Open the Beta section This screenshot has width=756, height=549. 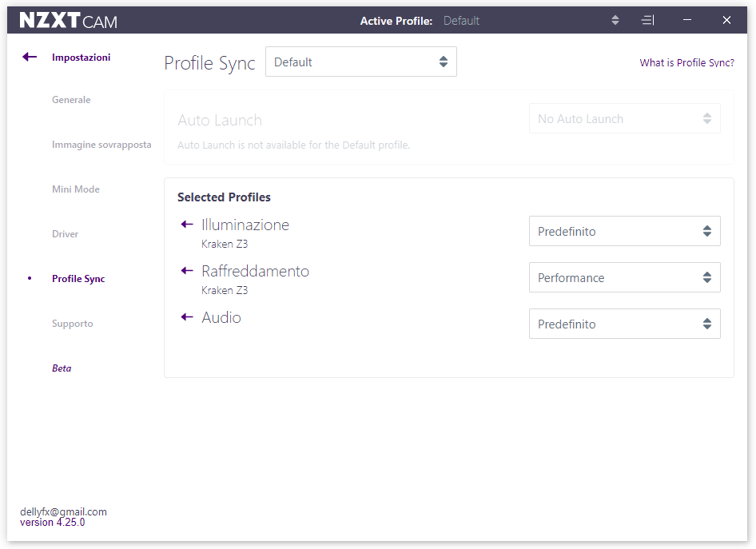pyautogui.click(x=62, y=368)
